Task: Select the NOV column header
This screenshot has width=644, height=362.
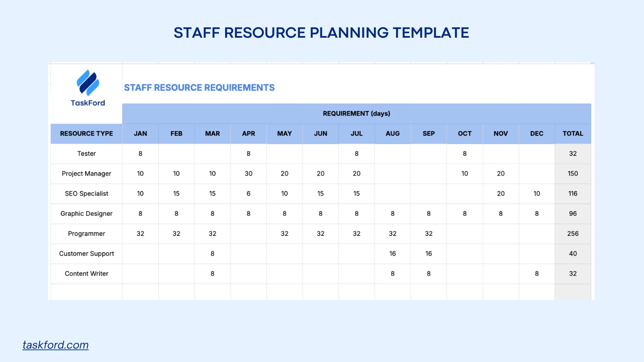Action: coord(501,134)
